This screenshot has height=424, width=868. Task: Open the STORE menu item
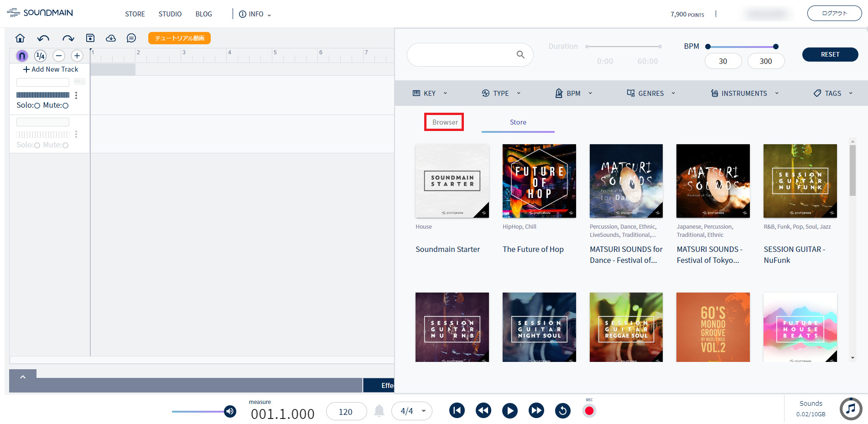(135, 14)
